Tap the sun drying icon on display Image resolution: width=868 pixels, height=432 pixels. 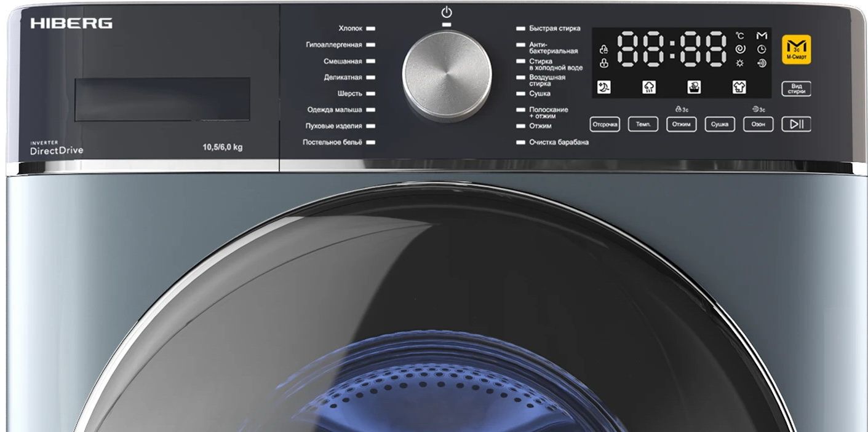(740, 63)
